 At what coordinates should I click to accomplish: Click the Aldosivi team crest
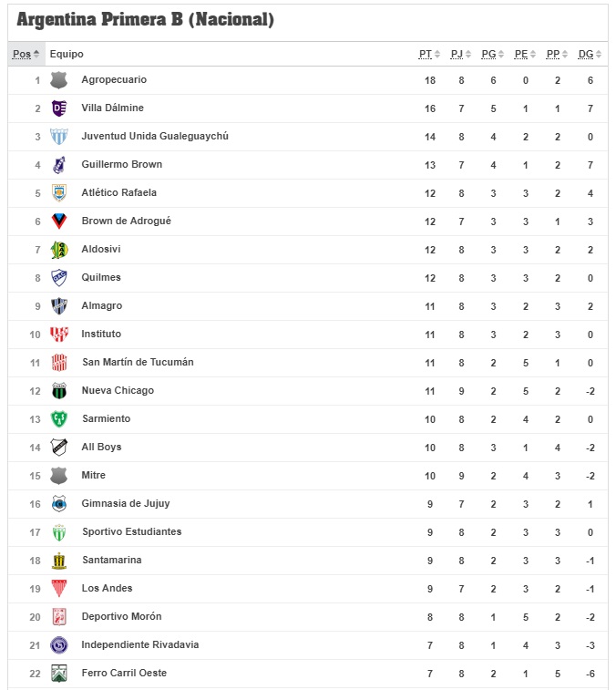59,250
